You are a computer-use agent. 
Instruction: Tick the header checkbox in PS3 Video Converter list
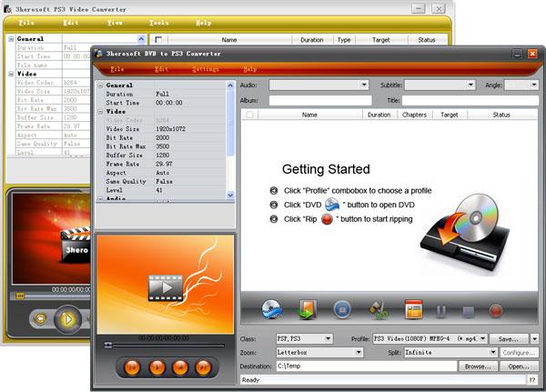[x=158, y=40]
